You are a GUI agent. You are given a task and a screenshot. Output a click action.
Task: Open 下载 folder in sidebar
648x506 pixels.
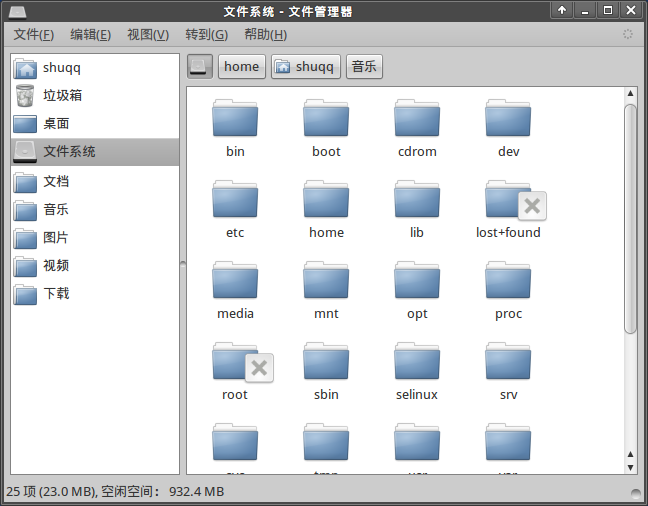(95, 294)
